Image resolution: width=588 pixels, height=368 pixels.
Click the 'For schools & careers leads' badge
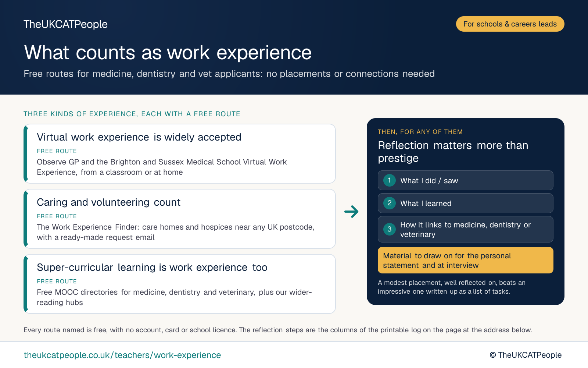click(x=510, y=24)
